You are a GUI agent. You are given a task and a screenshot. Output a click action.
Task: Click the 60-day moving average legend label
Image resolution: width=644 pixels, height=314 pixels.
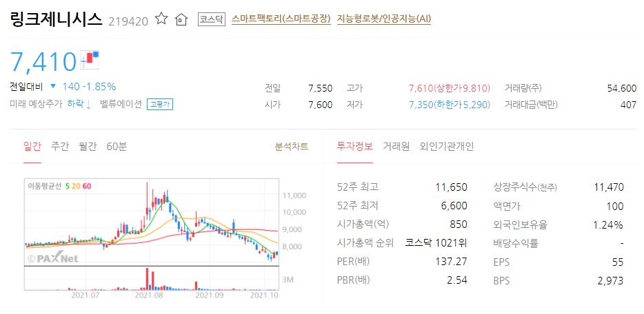[87, 187]
